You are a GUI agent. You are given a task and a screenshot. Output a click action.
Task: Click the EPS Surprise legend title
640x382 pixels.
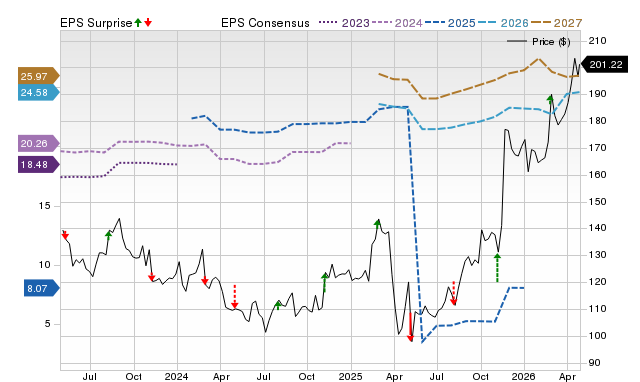[x=96, y=23]
